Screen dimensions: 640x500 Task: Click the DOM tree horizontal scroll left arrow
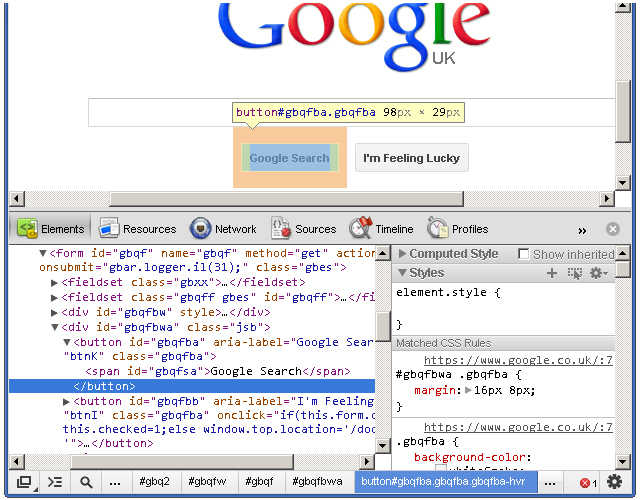click(x=16, y=462)
